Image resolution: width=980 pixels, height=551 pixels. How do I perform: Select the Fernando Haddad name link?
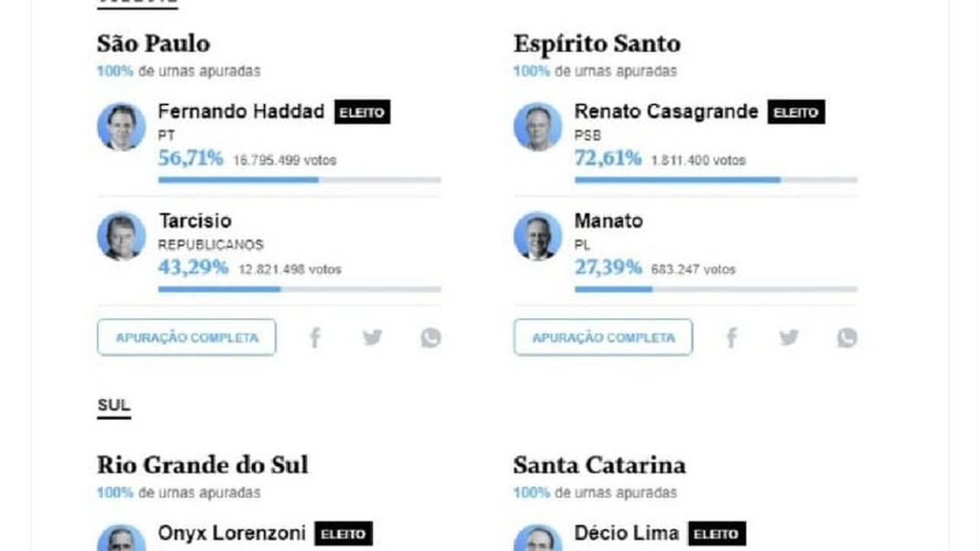[x=241, y=112]
